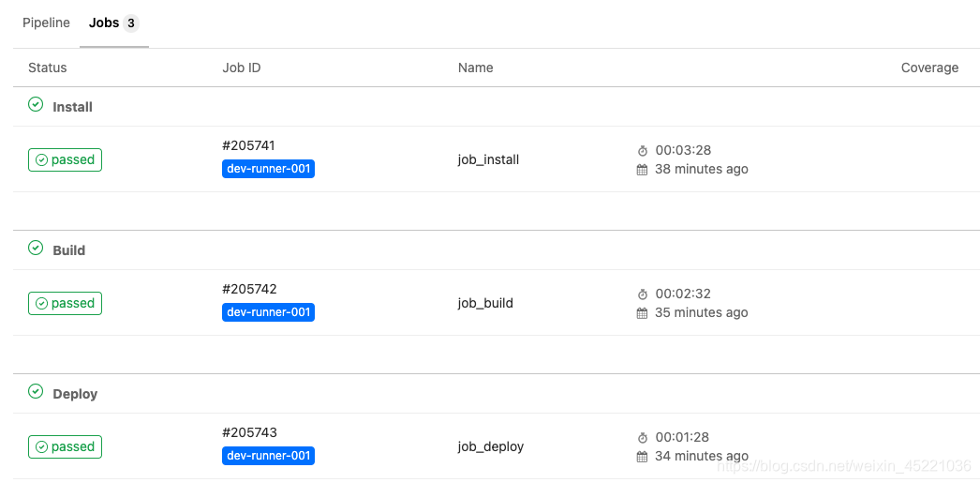Click calendar icon beside 34 minutes ago
Image resolution: width=980 pixels, height=483 pixels.
pos(642,456)
